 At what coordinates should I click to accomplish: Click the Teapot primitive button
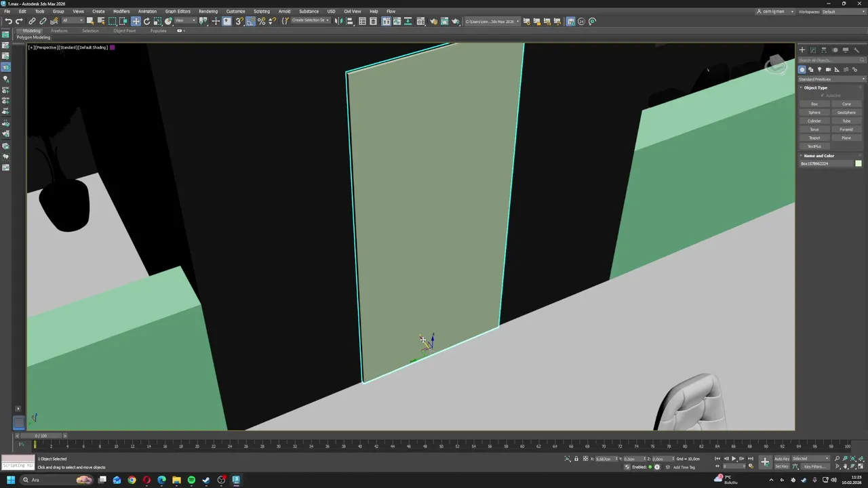coord(814,138)
